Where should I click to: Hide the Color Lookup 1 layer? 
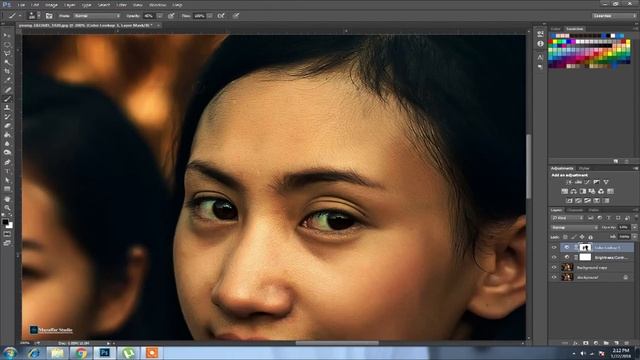(554, 248)
